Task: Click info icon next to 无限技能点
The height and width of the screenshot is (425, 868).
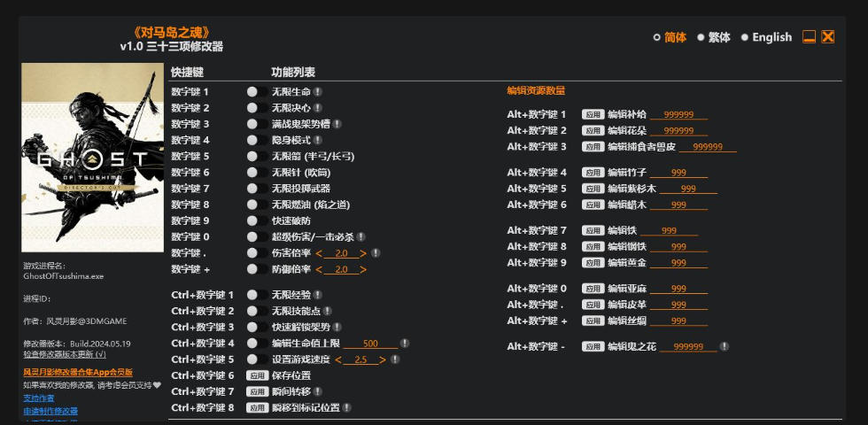Action: [328, 311]
